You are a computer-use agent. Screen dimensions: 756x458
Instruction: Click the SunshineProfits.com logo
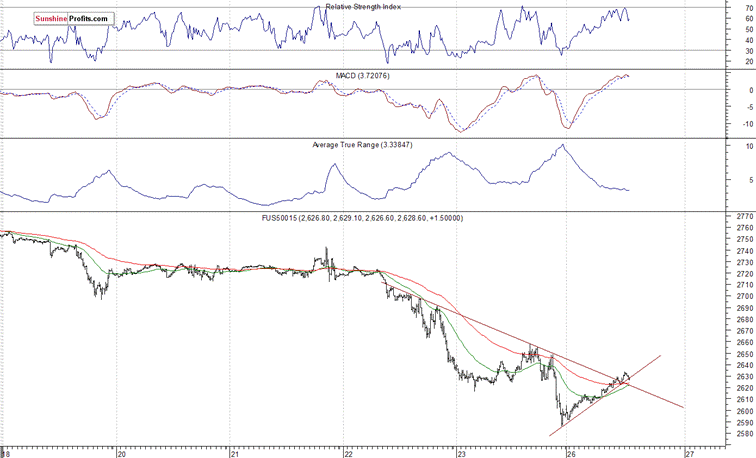pyautogui.click(x=60, y=19)
